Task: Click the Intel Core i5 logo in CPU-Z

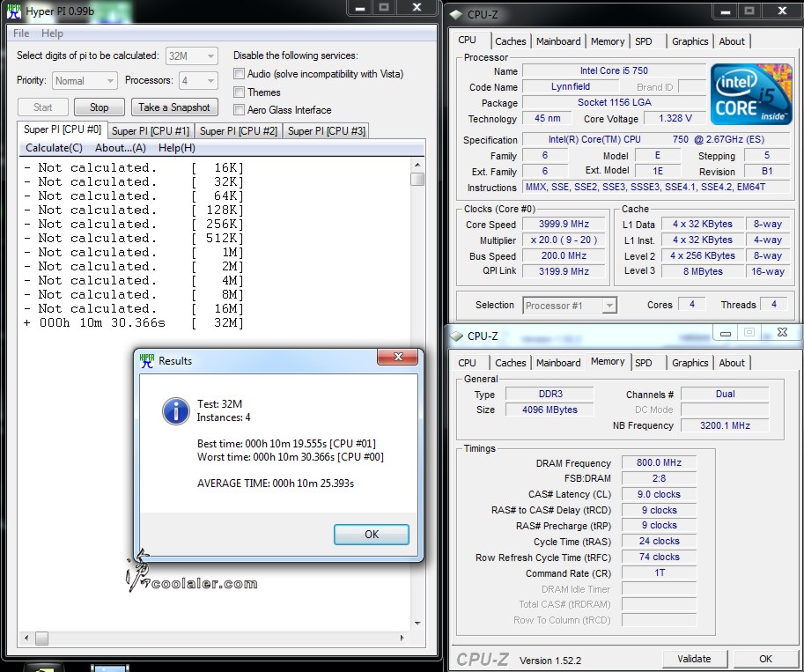Action: (751, 94)
